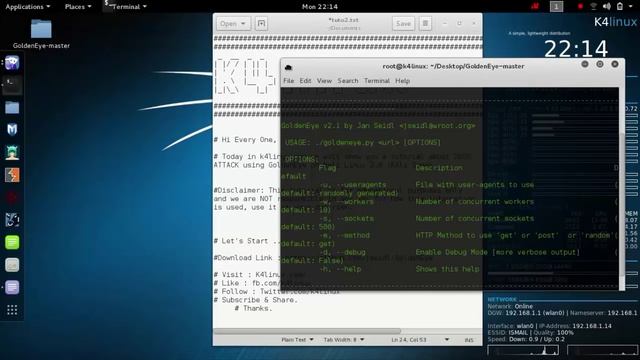Minimize the terminal window

pos(585,64)
